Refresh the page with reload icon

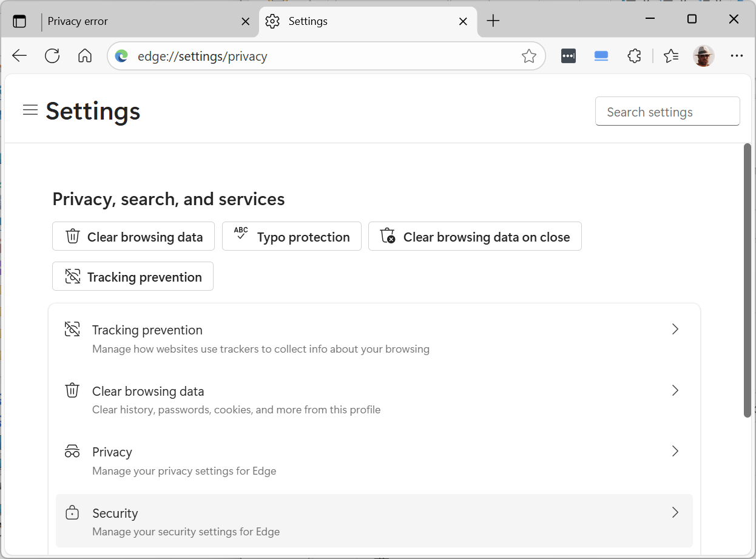(52, 56)
